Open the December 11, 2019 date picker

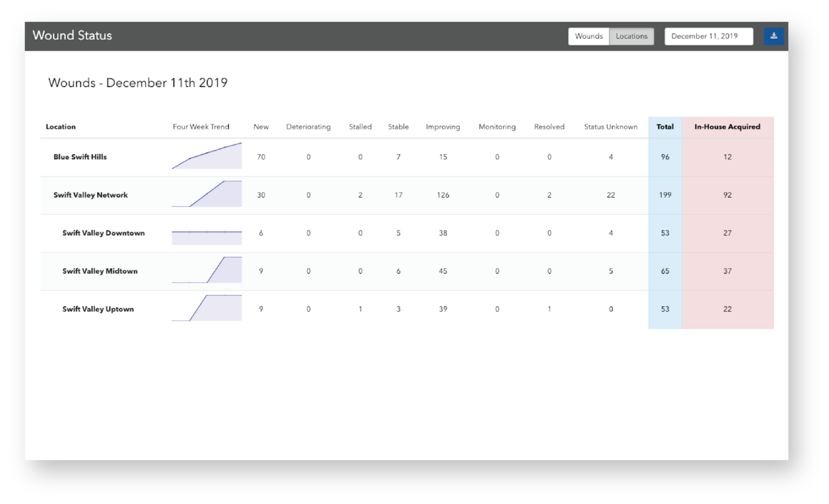[708, 36]
